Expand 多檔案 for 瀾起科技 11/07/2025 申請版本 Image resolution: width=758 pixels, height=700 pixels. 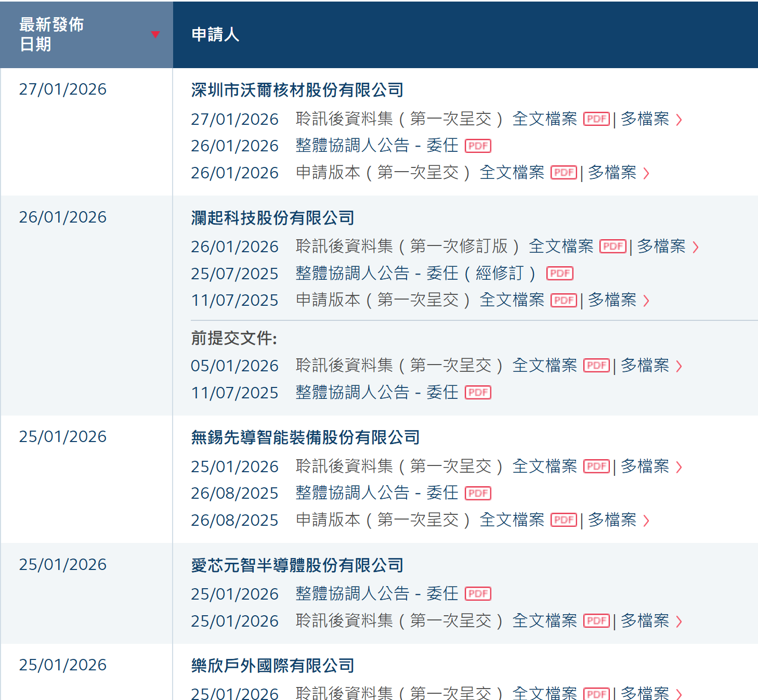(x=619, y=300)
